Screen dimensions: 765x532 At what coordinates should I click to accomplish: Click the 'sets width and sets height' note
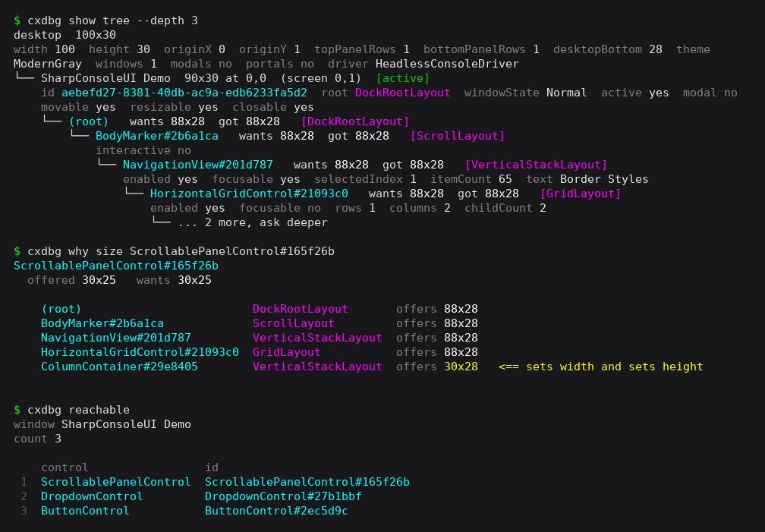[x=615, y=367]
